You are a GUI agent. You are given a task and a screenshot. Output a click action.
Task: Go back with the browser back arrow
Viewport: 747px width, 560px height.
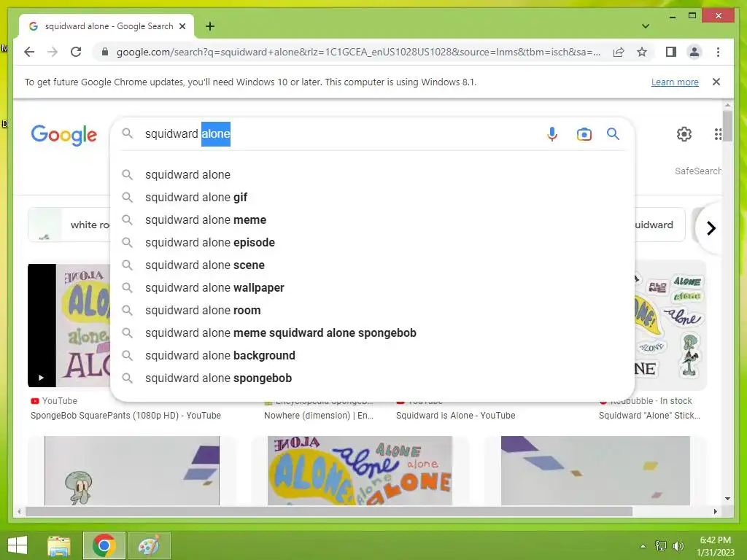tap(29, 52)
